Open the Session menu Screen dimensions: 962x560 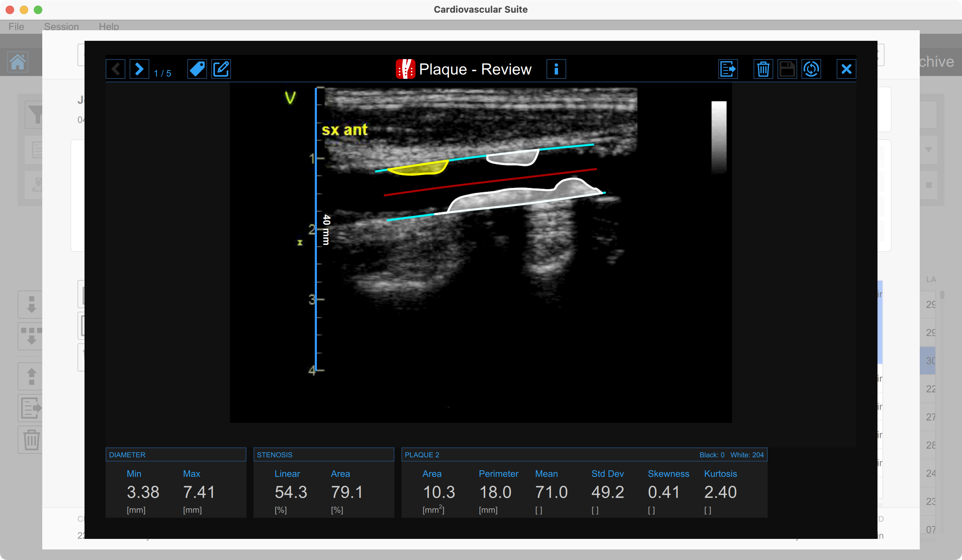click(x=62, y=26)
